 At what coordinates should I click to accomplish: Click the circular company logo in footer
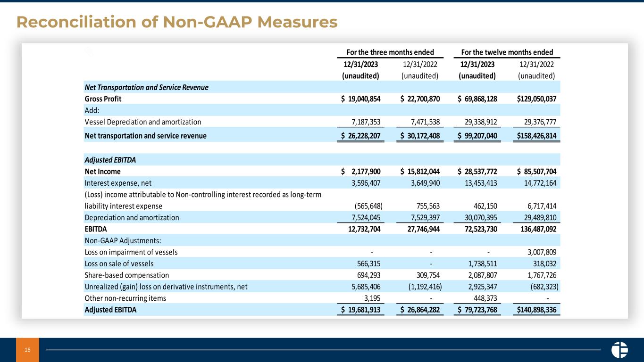(619, 350)
